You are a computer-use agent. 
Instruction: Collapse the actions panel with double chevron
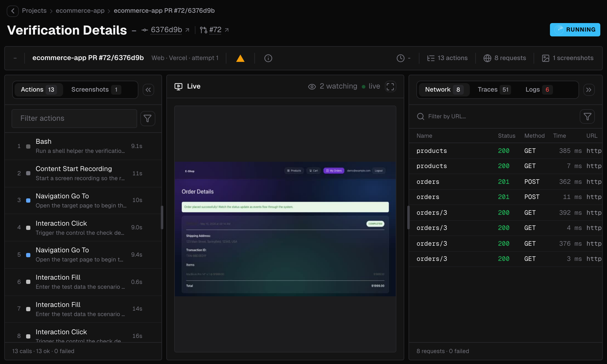pyautogui.click(x=148, y=90)
